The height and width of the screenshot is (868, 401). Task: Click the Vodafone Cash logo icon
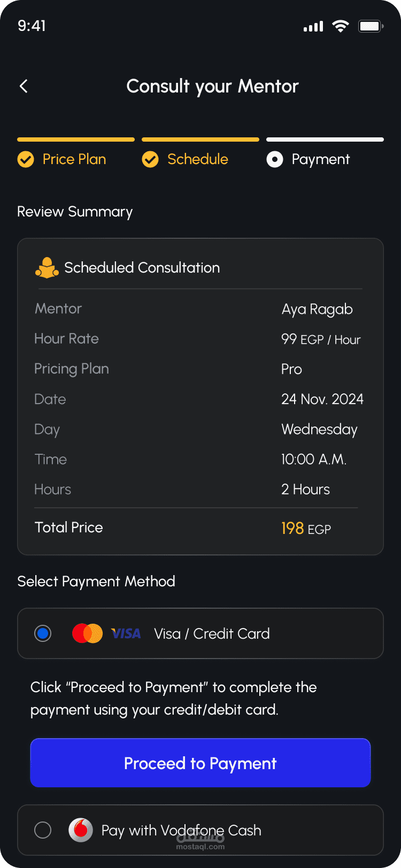point(81,830)
